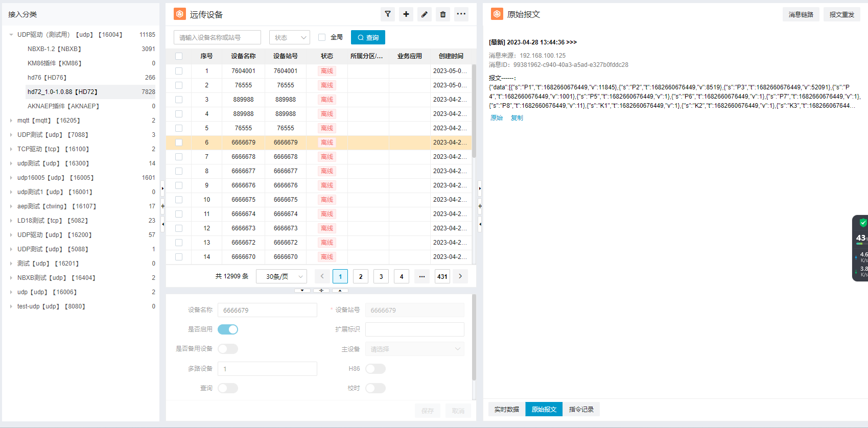The image size is (868, 428).
Task: Edit device using the pencil icon
Action: pos(425,14)
